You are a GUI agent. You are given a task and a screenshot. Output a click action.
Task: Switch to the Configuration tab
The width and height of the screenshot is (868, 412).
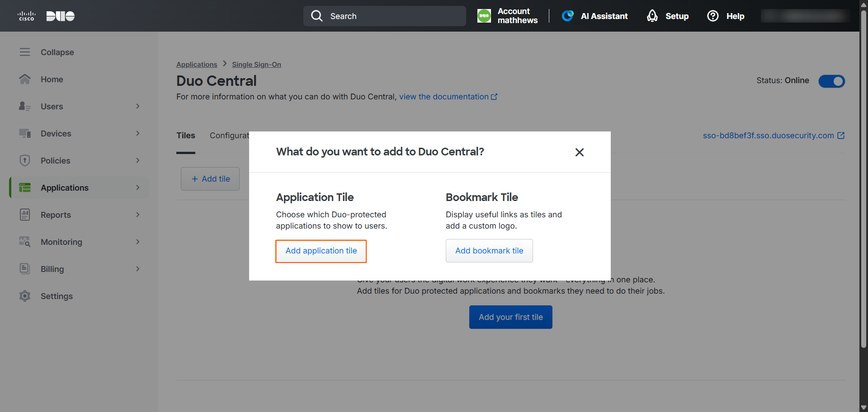[229, 136]
